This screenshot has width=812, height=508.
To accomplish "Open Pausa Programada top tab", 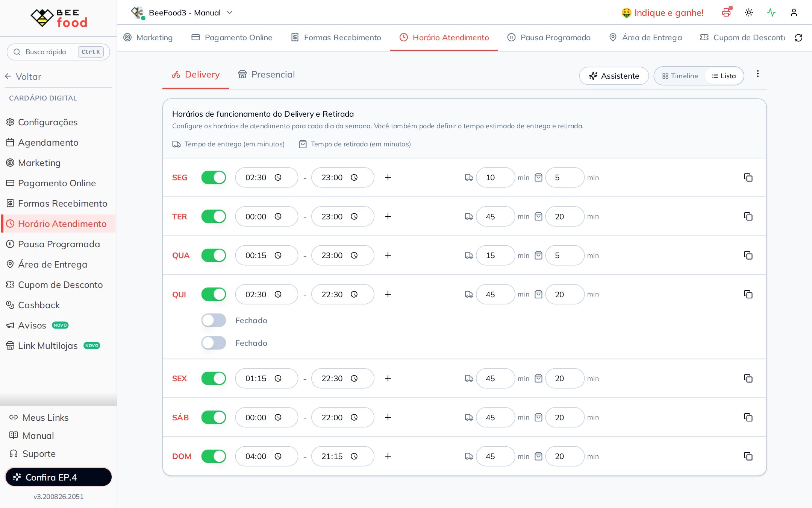I will (x=549, y=38).
